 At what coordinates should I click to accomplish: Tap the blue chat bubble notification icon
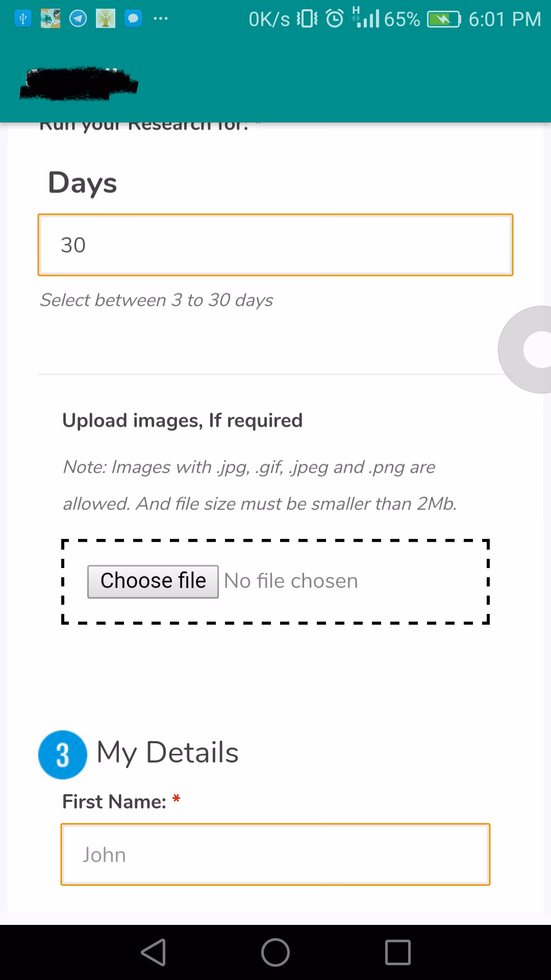pos(133,19)
